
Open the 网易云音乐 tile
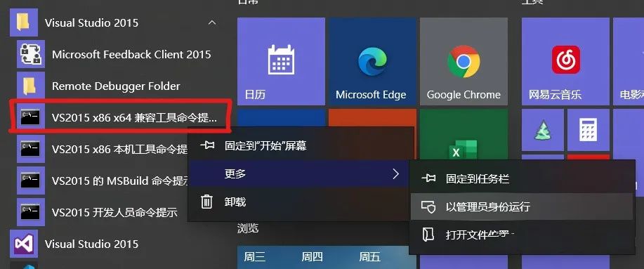[x=565, y=62]
